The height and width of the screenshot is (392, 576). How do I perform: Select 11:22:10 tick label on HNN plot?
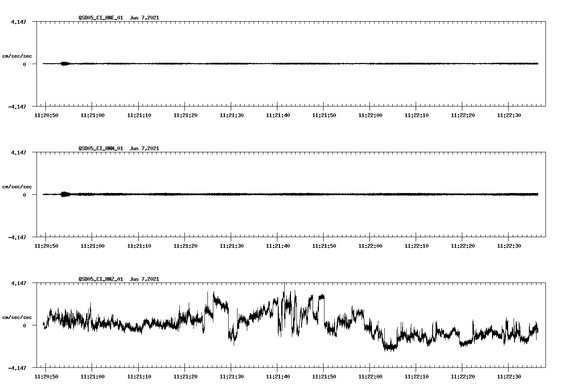416,246
